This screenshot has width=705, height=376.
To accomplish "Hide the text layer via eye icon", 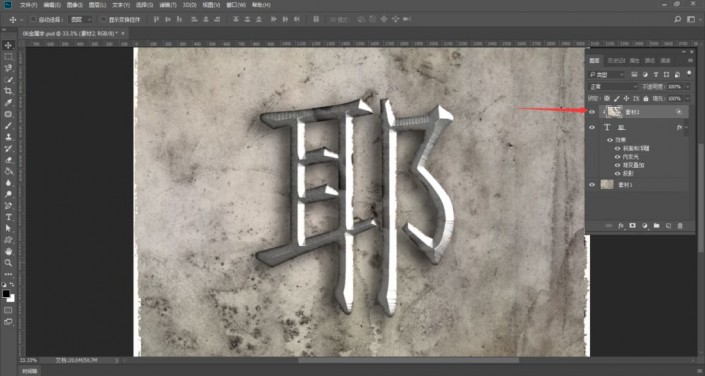I will coord(592,128).
